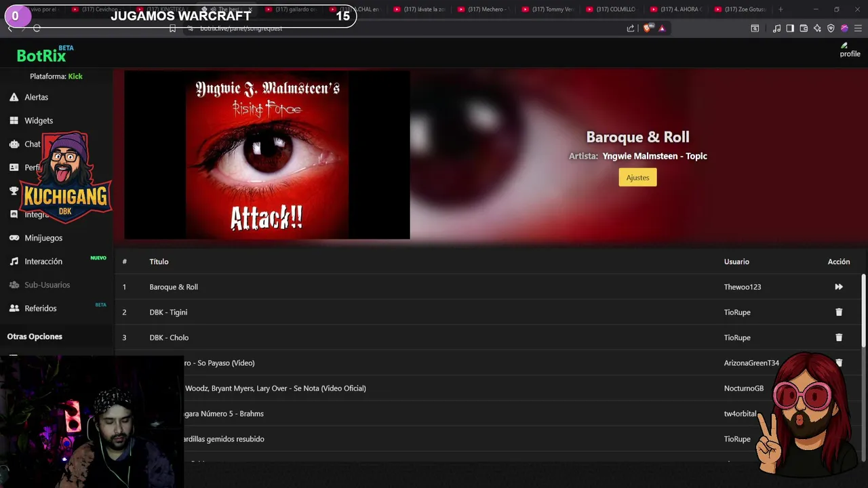
Task: Open the Referidos menu item
Action: 41,308
